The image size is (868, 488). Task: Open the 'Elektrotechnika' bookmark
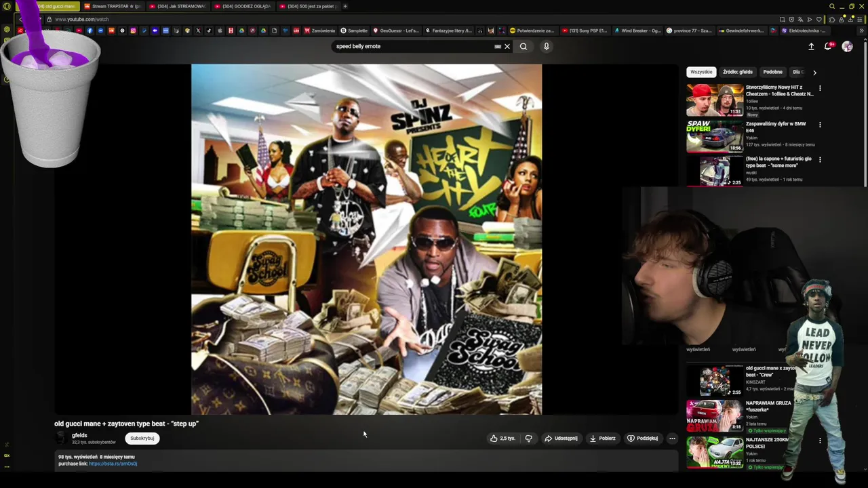[x=804, y=30]
